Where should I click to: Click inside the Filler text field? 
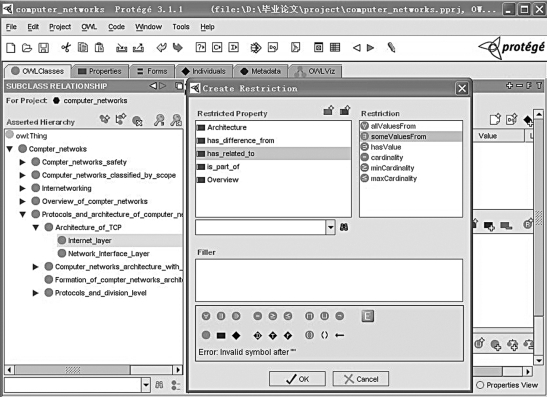[x=329, y=280]
